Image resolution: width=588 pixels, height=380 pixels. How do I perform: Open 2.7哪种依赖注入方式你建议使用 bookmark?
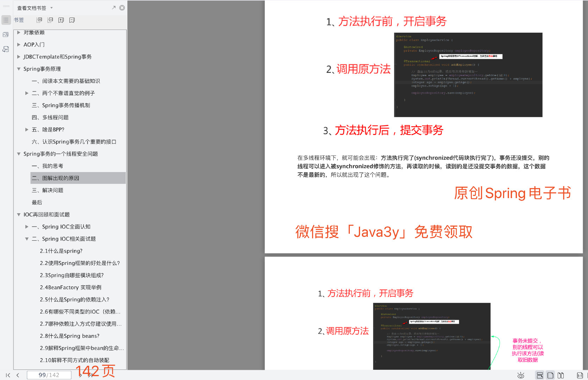[x=81, y=324]
